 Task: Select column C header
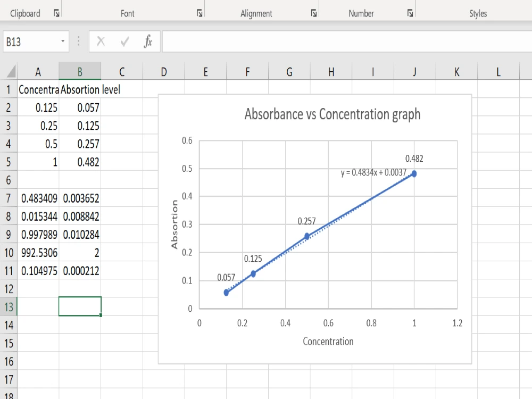[122, 72]
